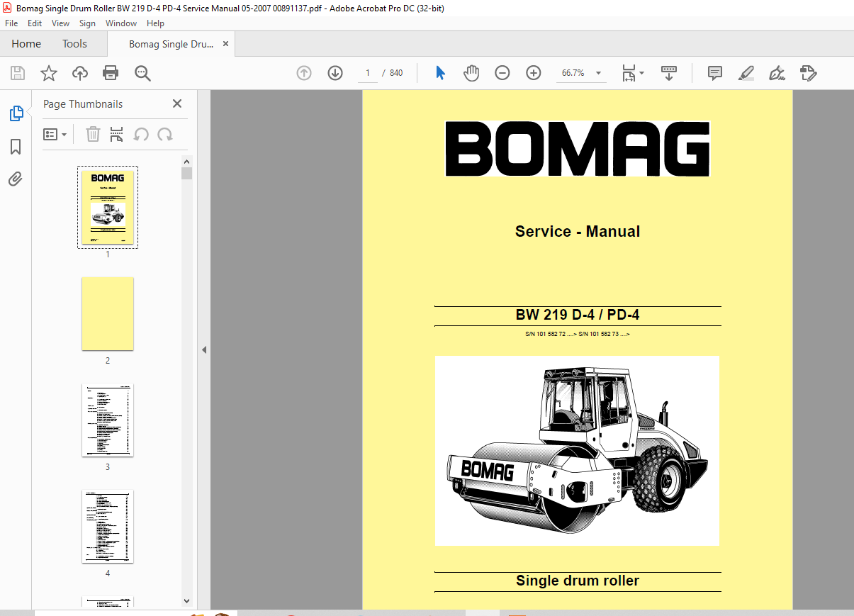Go to the previous page arrow
This screenshot has width=854, height=616.
point(304,73)
